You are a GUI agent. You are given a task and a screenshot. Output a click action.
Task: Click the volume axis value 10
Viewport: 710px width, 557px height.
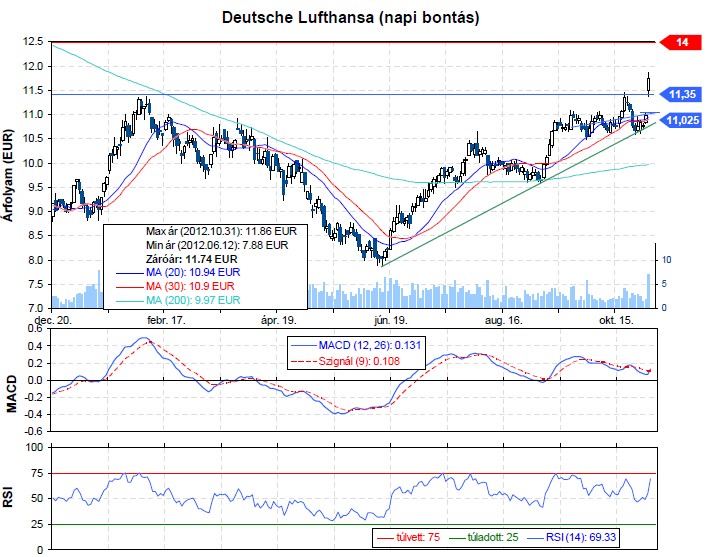667,260
